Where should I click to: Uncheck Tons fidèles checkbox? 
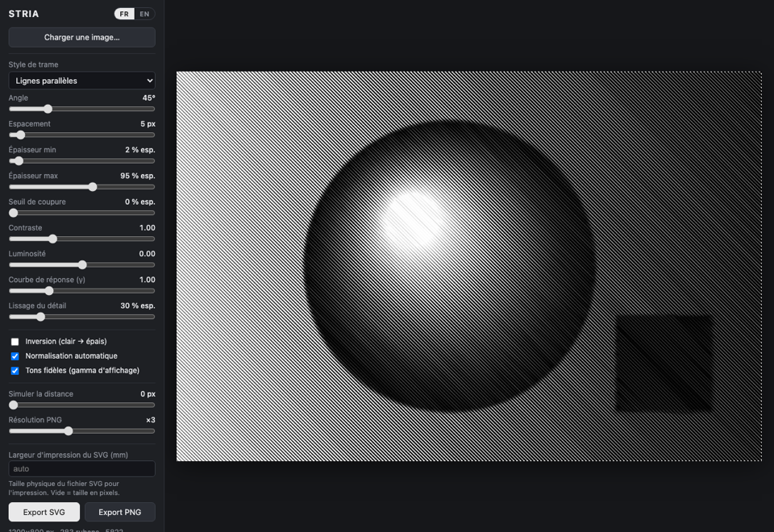pos(15,371)
